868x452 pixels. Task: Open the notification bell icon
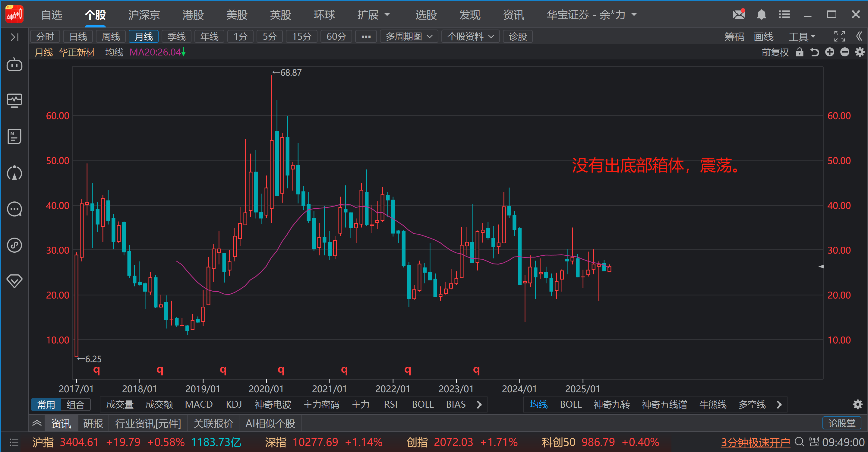tap(762, 14)
